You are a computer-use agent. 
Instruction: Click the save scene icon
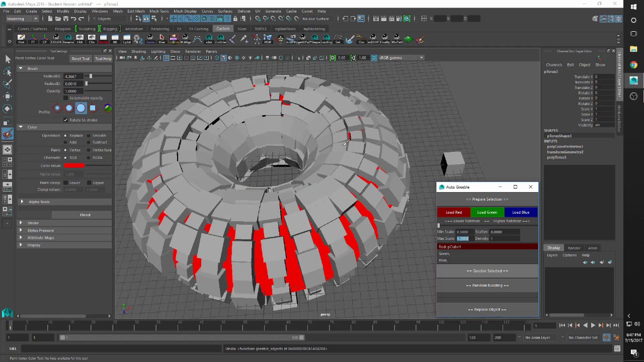(65, 19)
